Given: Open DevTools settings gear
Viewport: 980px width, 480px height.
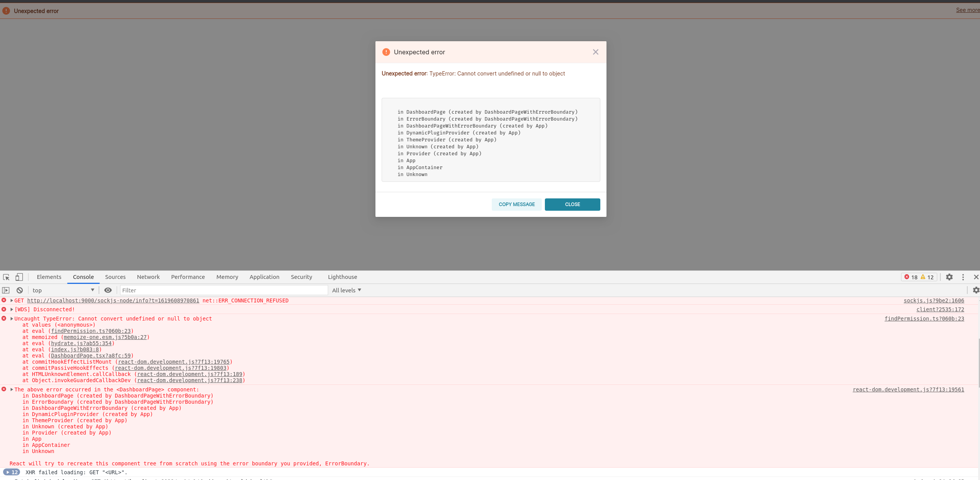Looking at the screenshot, I should coord(949,277).
